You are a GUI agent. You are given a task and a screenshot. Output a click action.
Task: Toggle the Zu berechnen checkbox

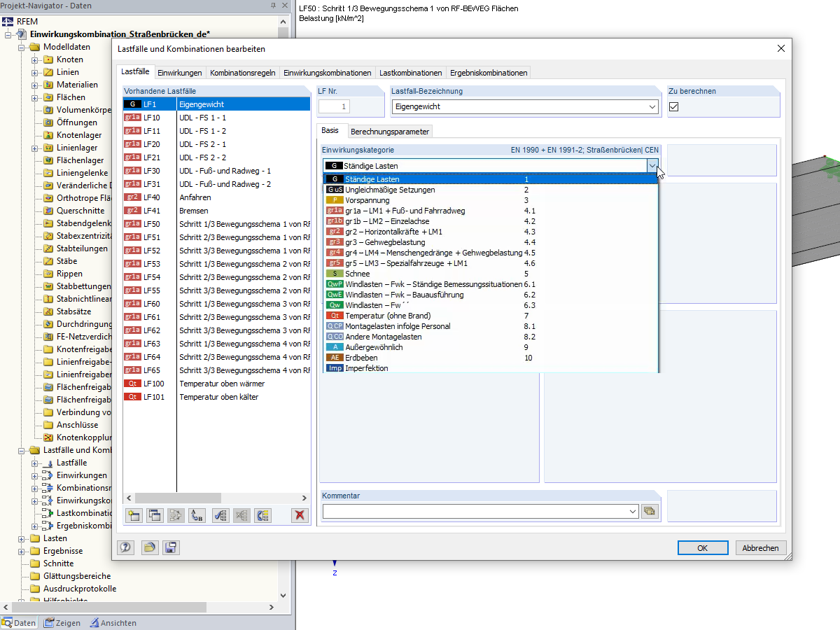point(674,106)
